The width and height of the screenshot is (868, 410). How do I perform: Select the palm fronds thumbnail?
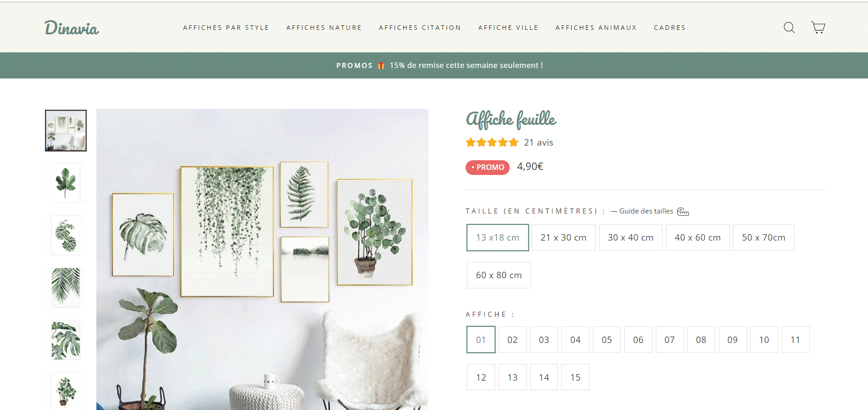66,287
